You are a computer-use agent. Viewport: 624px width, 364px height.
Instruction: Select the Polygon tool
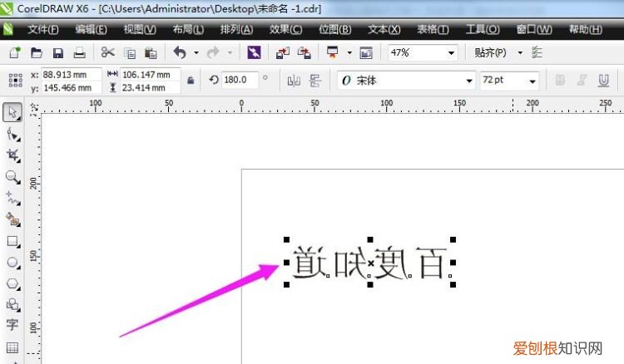(x=13, y=284)
